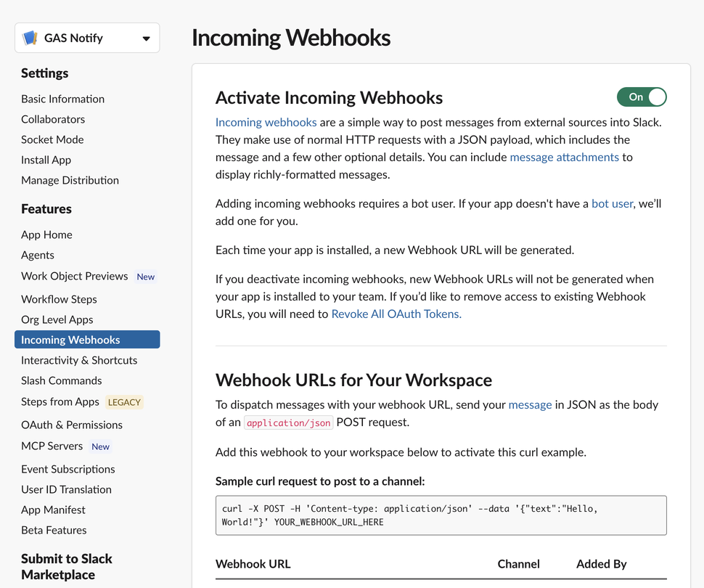Go to Workflow Steps
This screenshot has width=704, height=588.
click(x=59, y=299)
